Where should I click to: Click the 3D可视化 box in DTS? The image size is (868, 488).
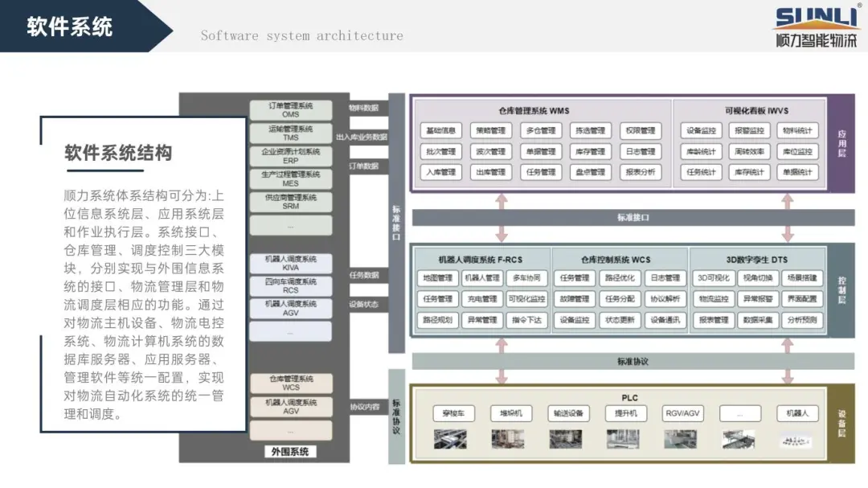click(713, 278)
